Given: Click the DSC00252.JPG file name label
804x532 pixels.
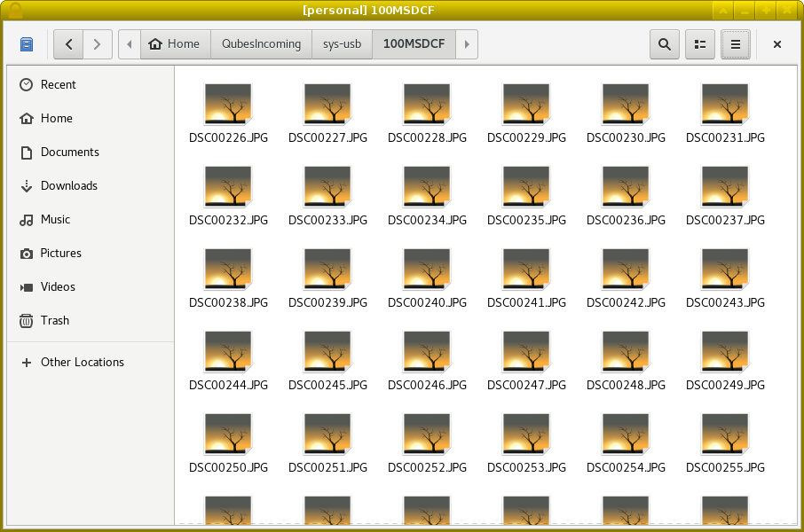Looking at the screenshot, I should point(427,467).
